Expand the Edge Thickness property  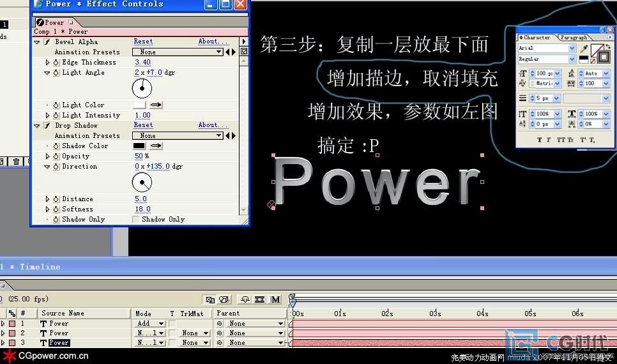(47, 62)
